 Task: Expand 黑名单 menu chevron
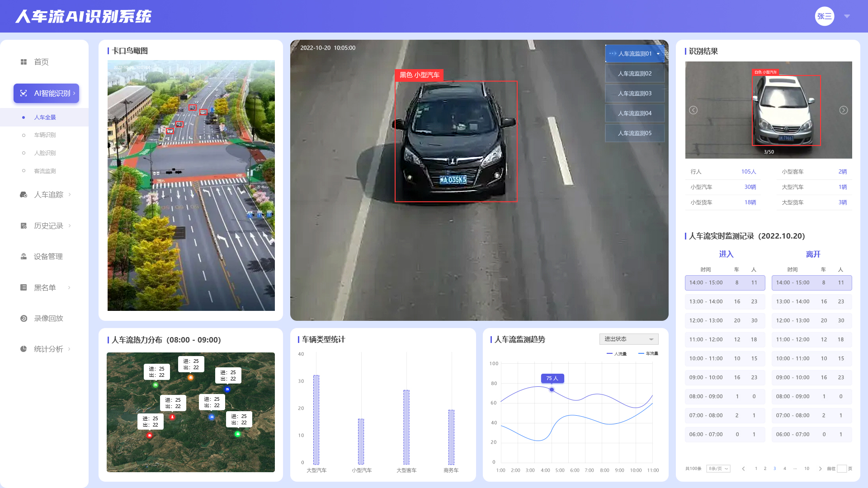point(69,287)
